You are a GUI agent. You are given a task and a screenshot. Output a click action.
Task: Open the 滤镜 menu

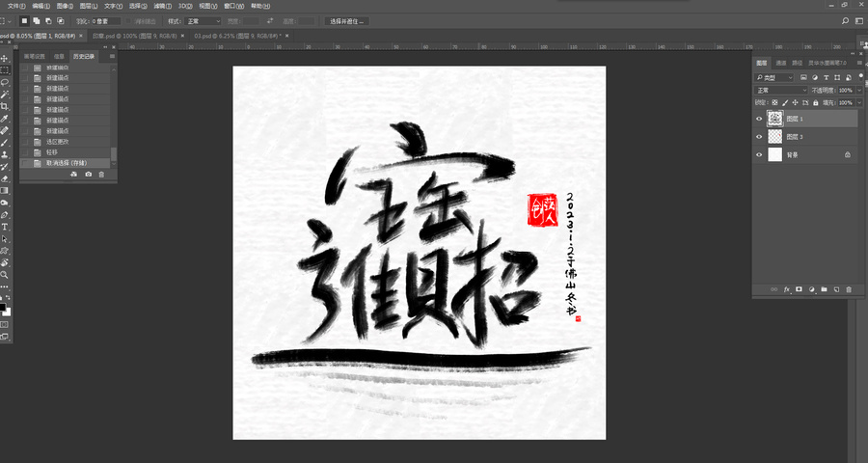162,6
